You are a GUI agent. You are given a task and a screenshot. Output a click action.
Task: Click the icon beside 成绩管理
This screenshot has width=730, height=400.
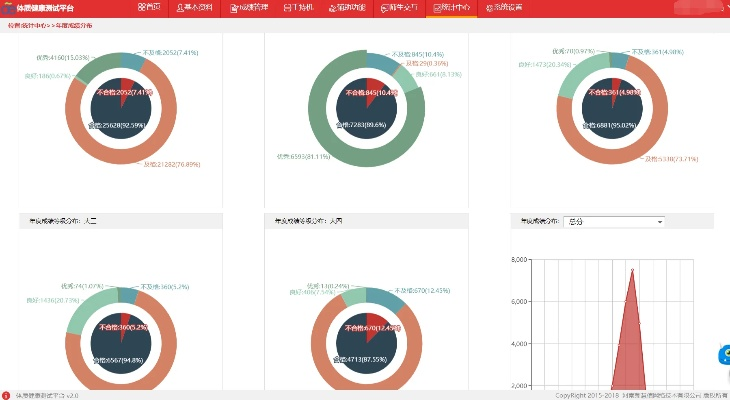[233, 7]
